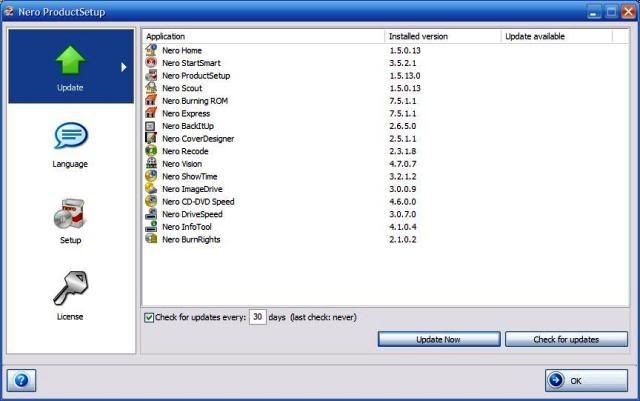The height and width of the screenshot is (401, 640).
Task: Click the Update available column header
Action: (557, 36)
